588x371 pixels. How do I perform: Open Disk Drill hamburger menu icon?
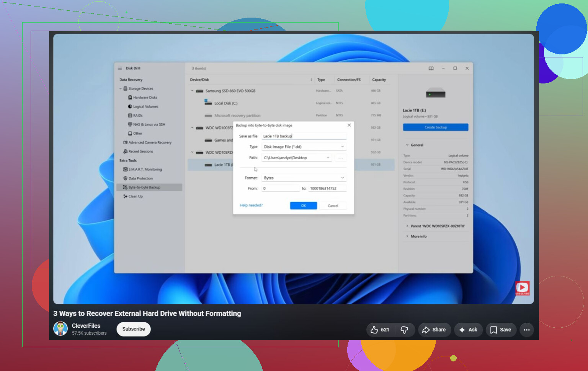coord(120,68)
